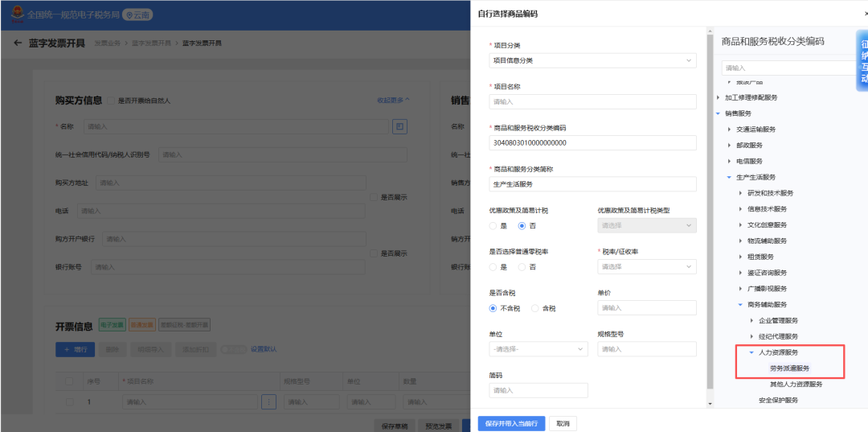868x432 pixels.
Task: Click the 取消 button
Action: (563, 424)
